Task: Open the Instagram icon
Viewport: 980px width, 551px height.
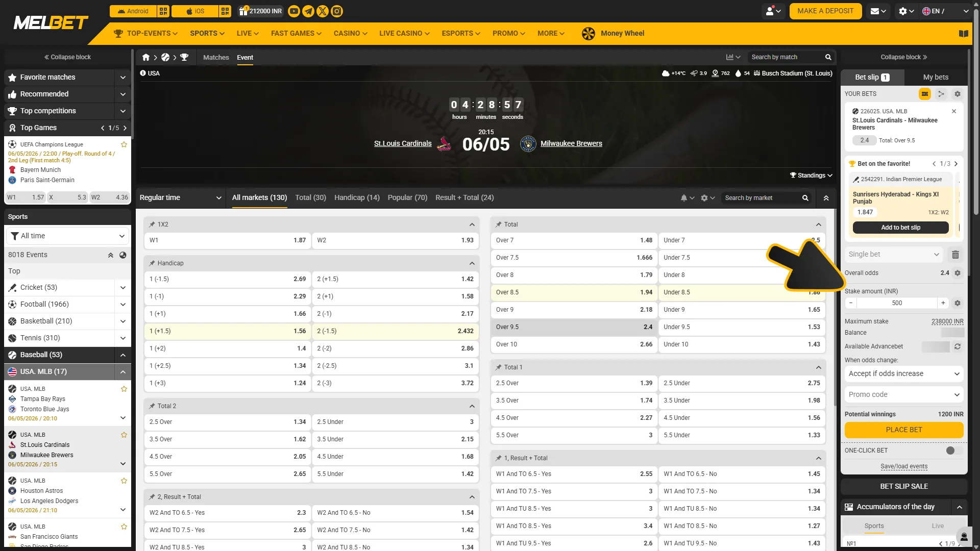Action: [x=337, y=11]
